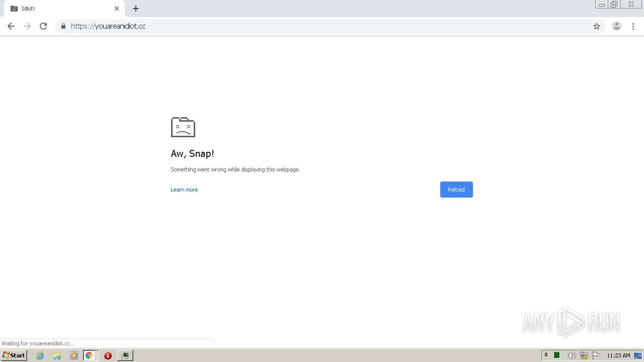Minimize the Chrome window

(601, 5)
